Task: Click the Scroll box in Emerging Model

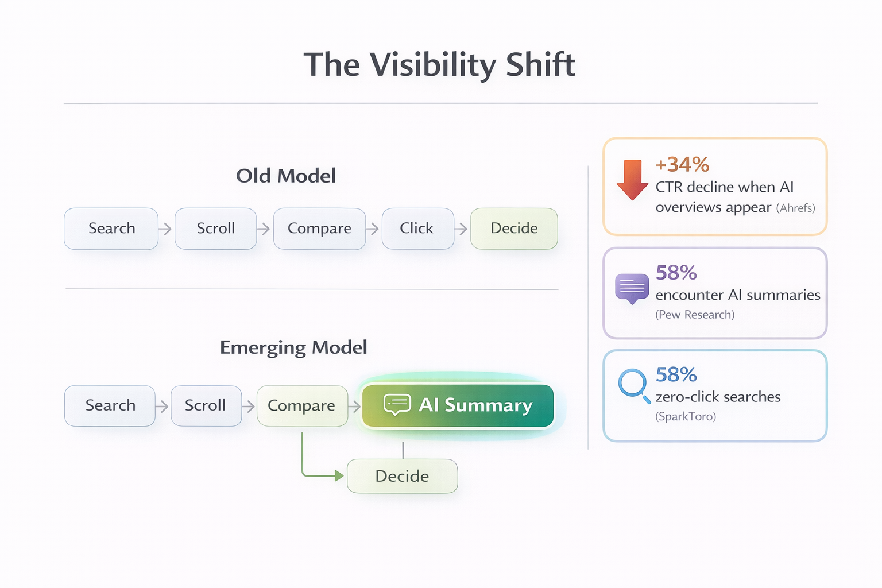Action: pos(206,406)
